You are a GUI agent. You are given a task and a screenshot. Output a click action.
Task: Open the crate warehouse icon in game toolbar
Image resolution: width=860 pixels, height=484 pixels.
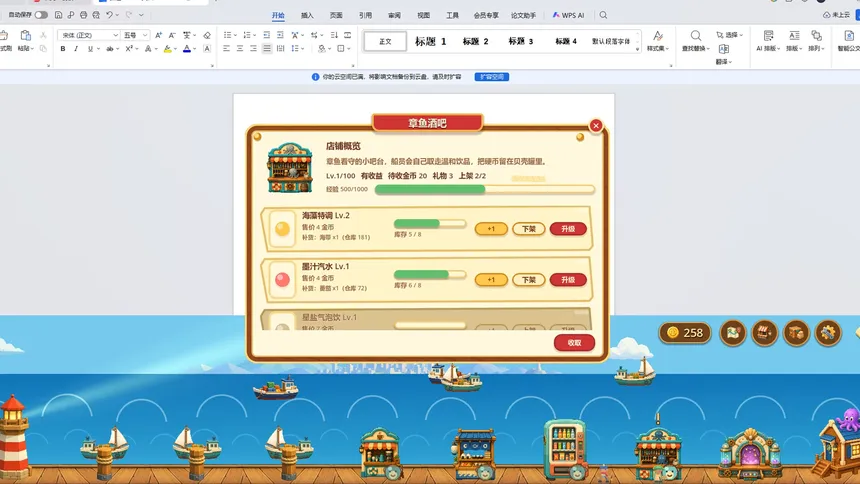796,333
